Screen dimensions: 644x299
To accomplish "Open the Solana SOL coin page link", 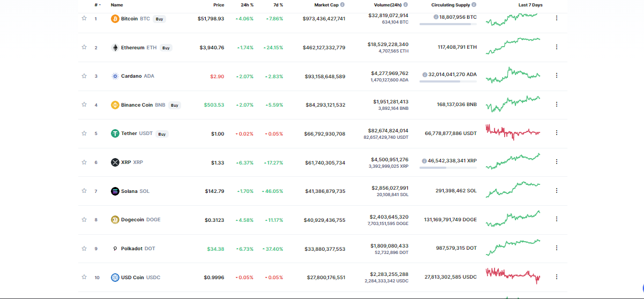I will tap(135, 191).
